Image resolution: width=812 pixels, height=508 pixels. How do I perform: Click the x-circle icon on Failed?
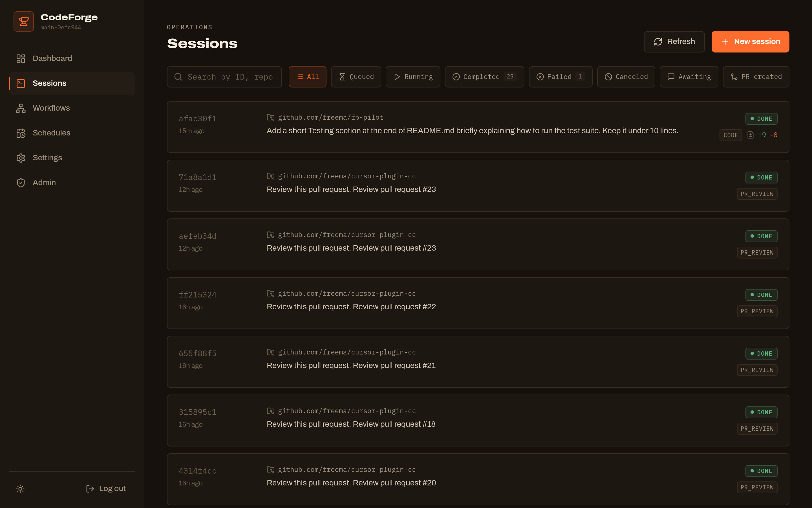coord(540,77)
